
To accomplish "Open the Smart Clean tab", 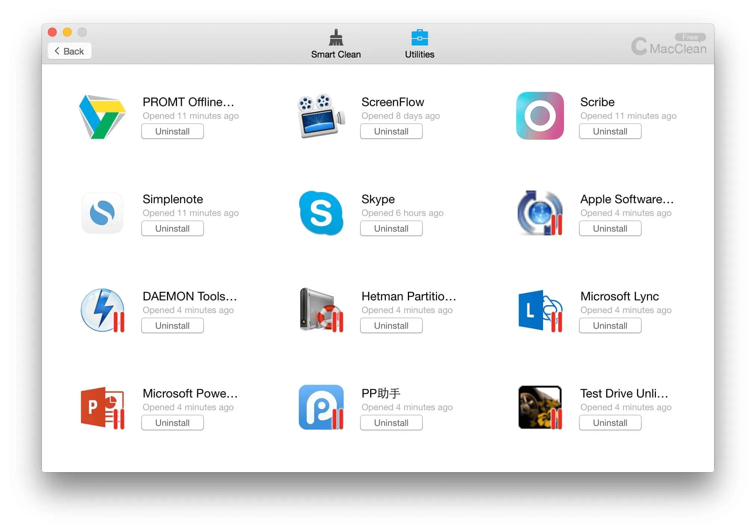I will click(x=336, y=44).
